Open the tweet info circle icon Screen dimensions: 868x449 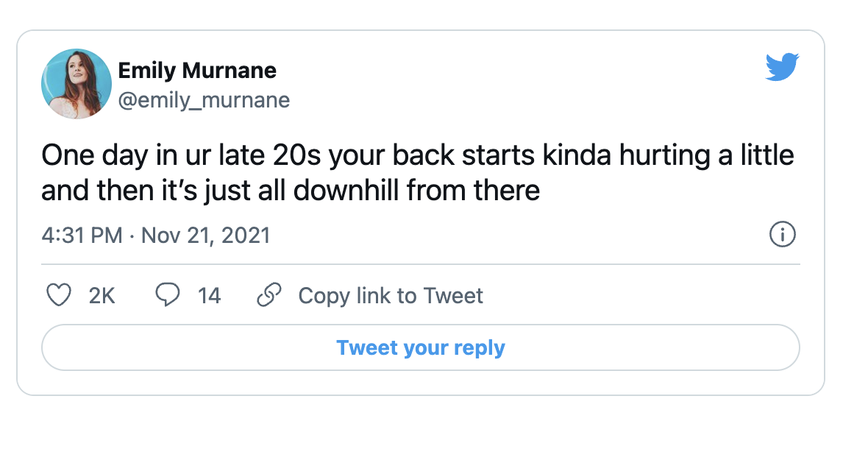point(782,236)
